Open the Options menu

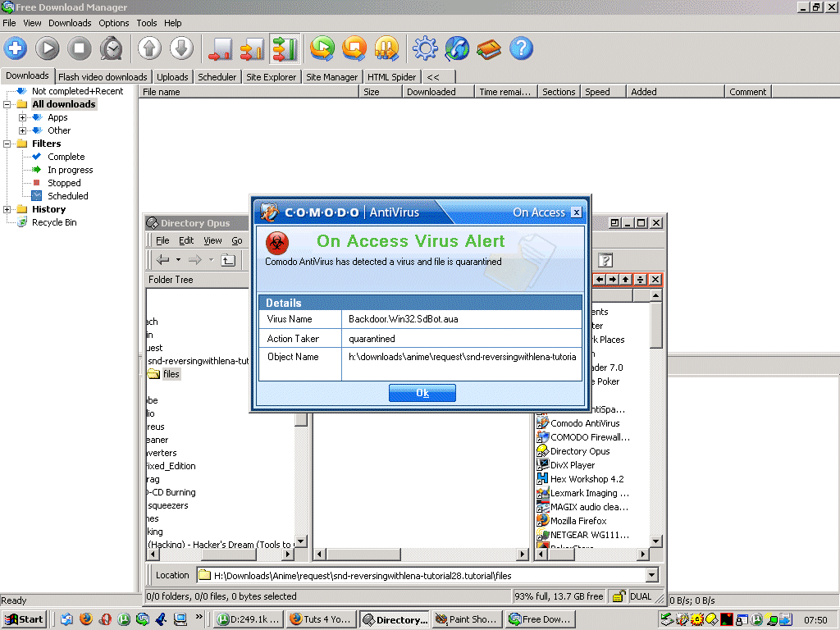click(113, 23)
